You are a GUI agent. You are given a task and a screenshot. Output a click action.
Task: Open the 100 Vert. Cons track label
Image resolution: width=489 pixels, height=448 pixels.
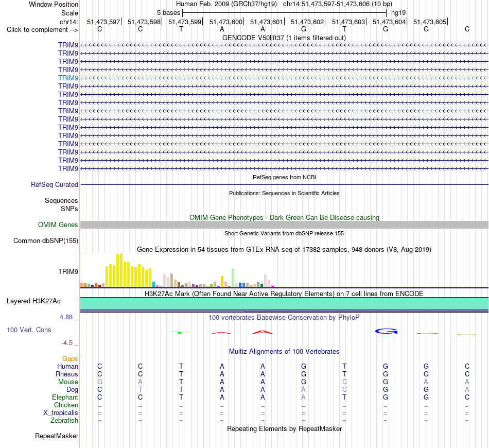(x=29, y=330)
